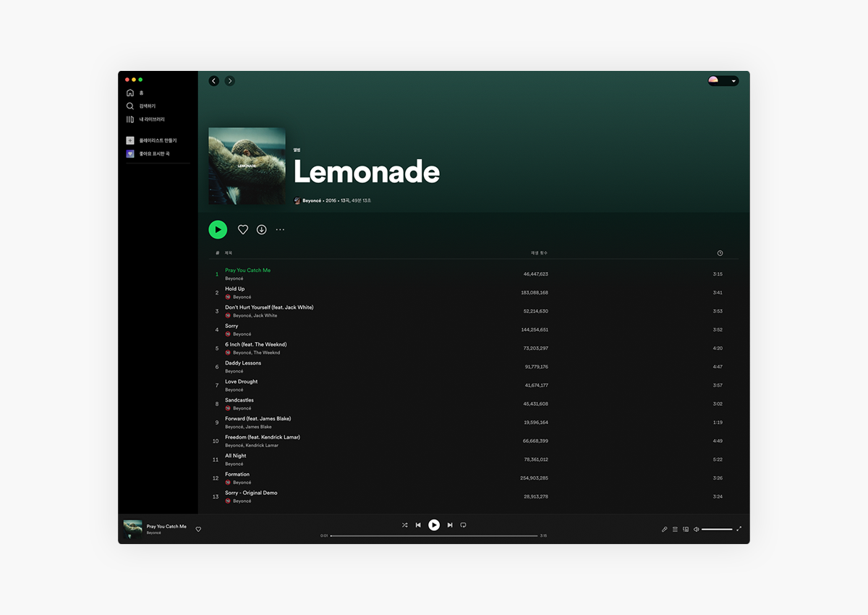Select the track Sandcastles
The image size is (868, 615).
click(x=239, y=400)
